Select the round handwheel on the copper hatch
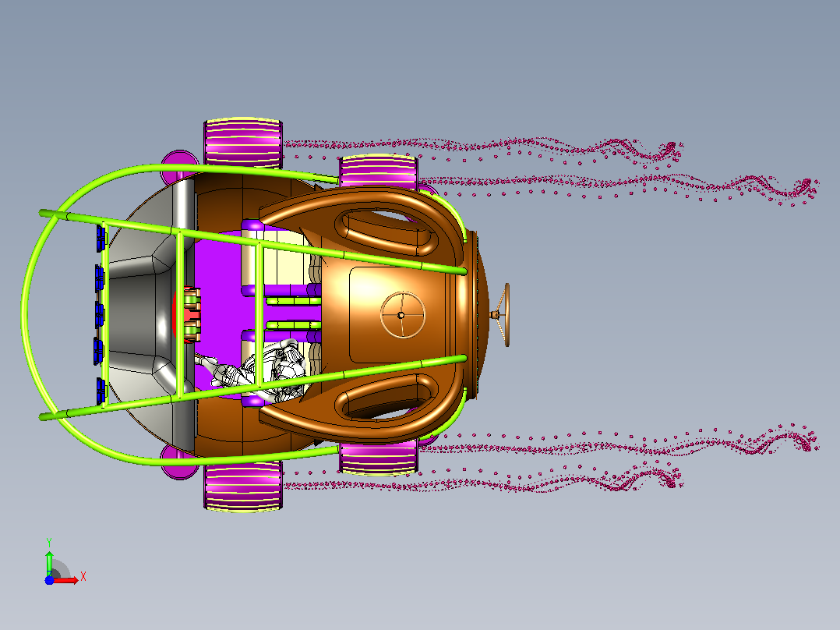 [403, 315]
